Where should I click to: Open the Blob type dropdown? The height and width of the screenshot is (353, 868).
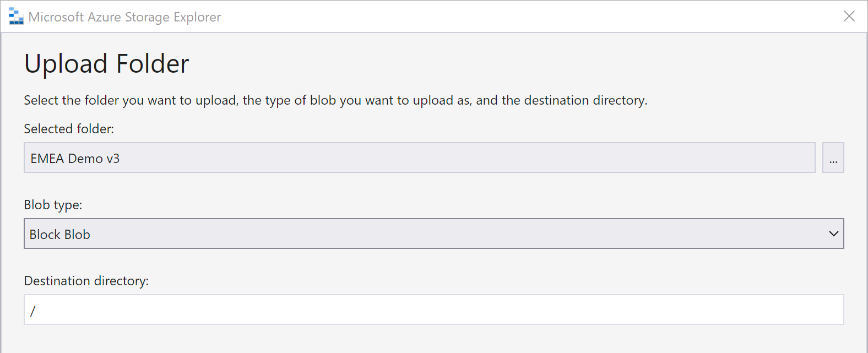(434, 233)
